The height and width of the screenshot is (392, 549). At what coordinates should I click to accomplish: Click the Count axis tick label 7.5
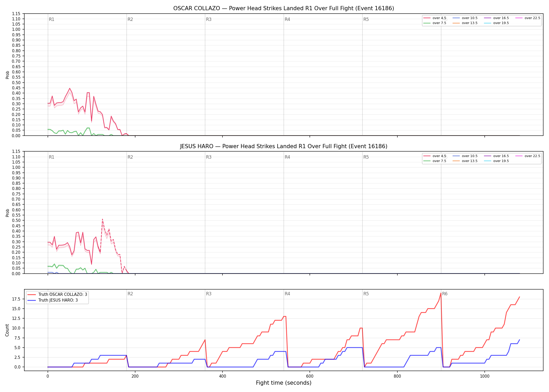(17, 338)
